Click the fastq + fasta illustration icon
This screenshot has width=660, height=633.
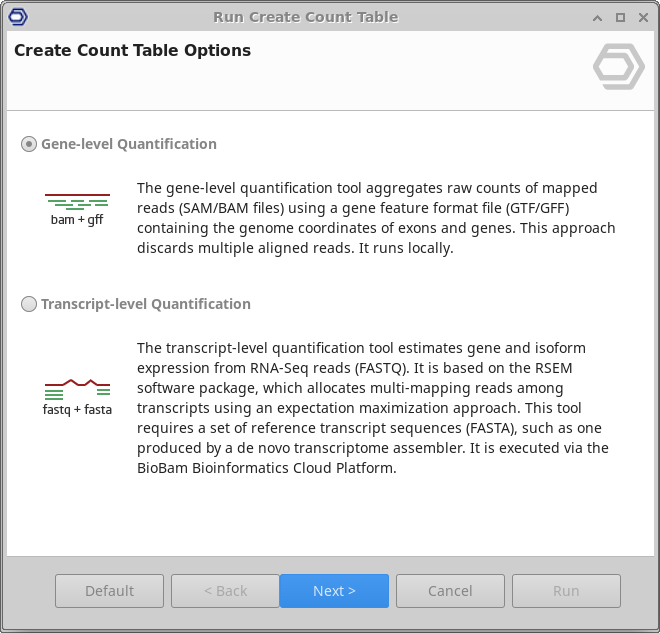tap(77, 396)
